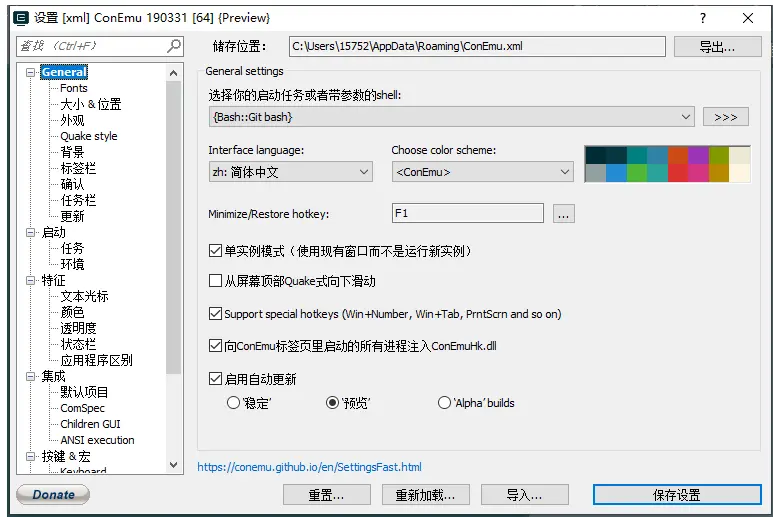Click the >>> button beside startup task
This screenshot has width=773, height=517.
click(x=726, y=117)
